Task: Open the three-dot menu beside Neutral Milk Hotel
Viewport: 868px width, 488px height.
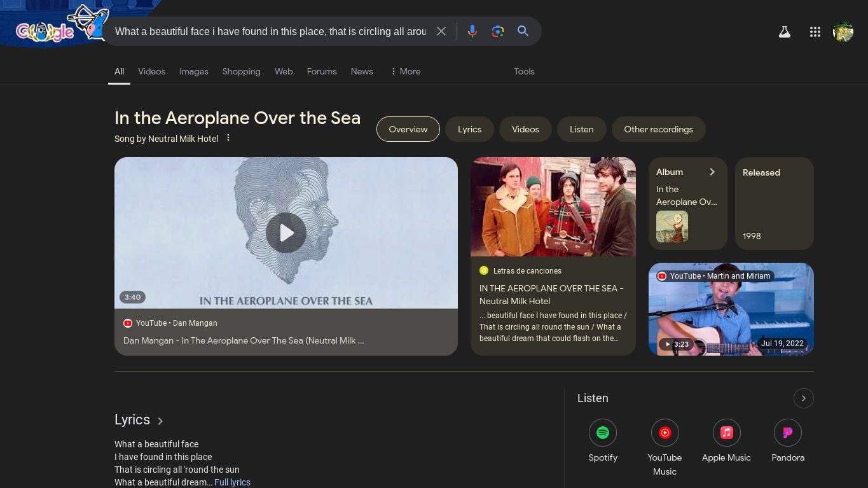Action: pos(228,138)
